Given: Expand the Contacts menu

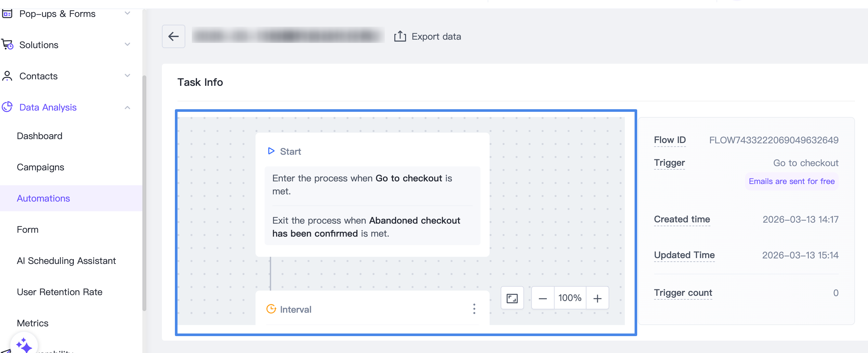Looking at the screenshot, I should pyautogui.click(x=127, y=76).
